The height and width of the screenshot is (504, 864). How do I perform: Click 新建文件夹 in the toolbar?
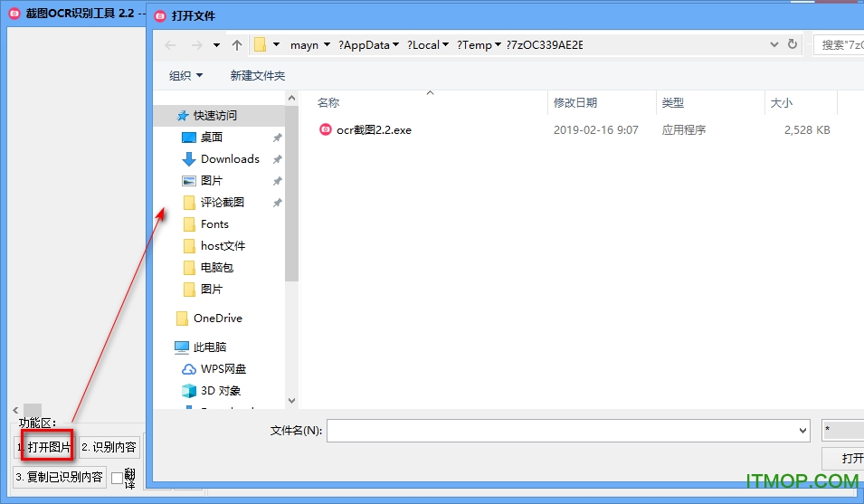point(257,76)
